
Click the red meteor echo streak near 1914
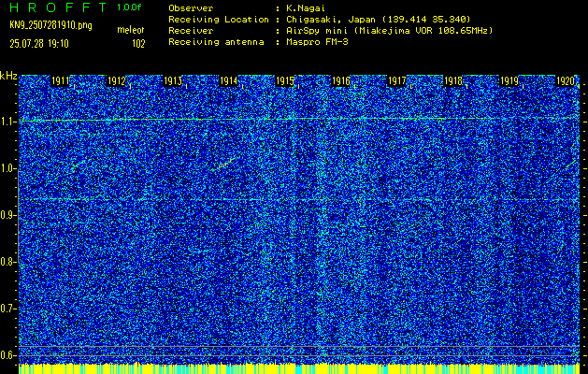(x=223, y=165)
